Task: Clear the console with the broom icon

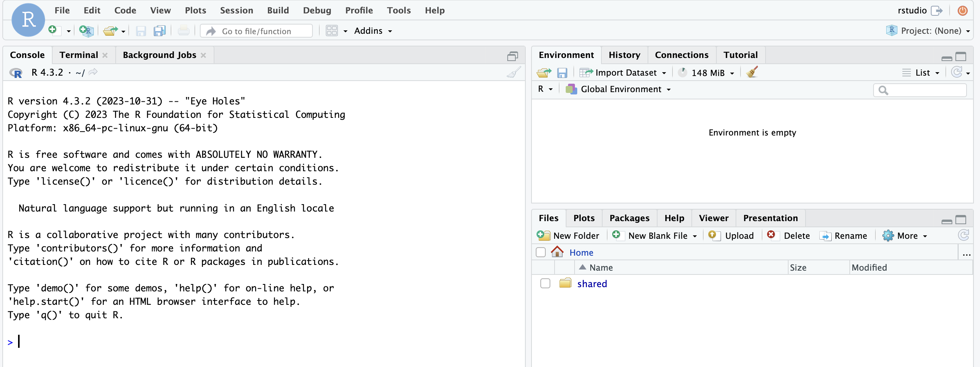Action: coord(514,72)
